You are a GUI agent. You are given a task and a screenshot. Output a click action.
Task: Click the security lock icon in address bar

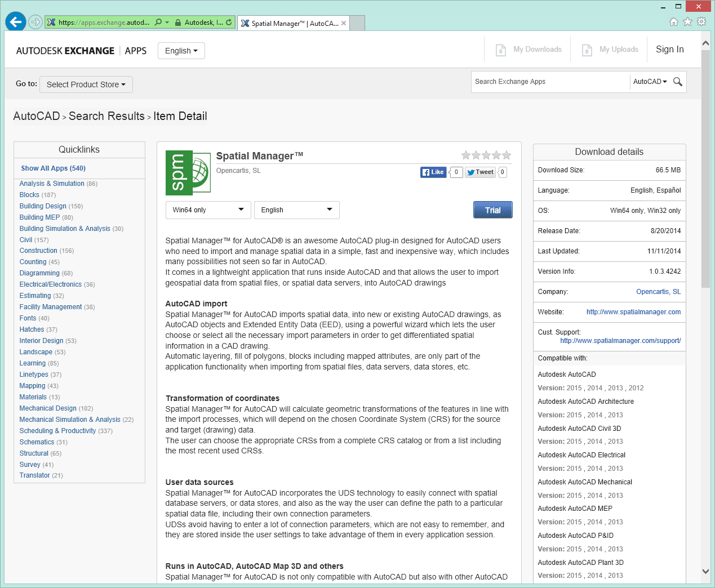178,23
